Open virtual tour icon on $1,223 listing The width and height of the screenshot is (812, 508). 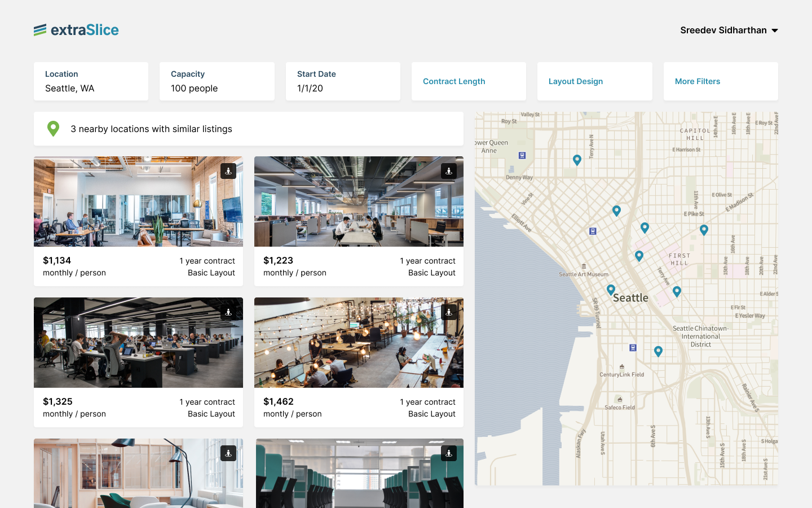(449, 171)
